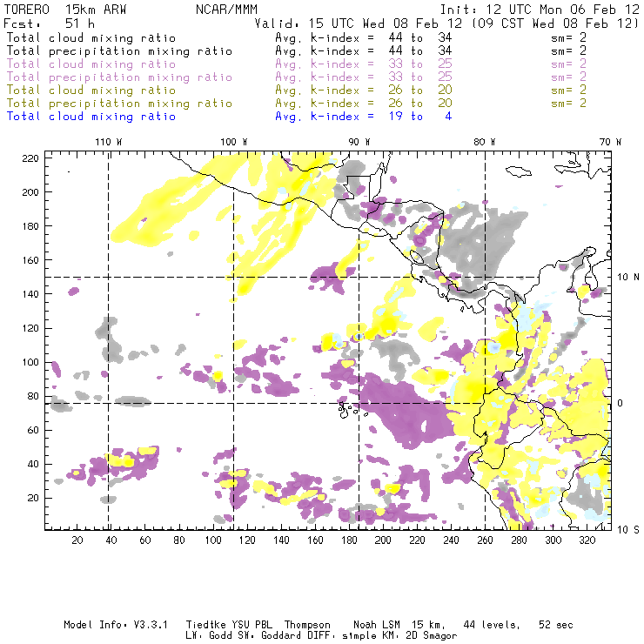Screen dimensions: 644x644
Task: Select the "260" tick on the bottom axis
Action: [x=485, y=540]
